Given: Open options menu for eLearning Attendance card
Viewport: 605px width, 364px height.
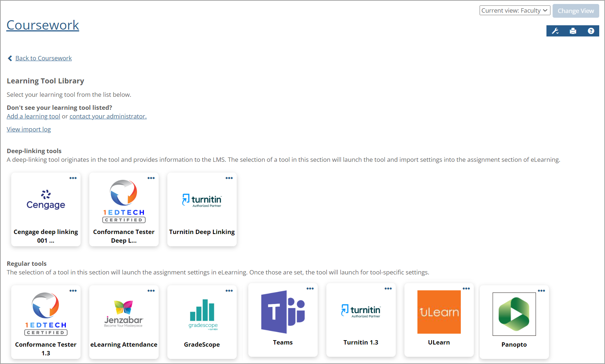Looking at the screenshot, I should click(x=151, y=291).
